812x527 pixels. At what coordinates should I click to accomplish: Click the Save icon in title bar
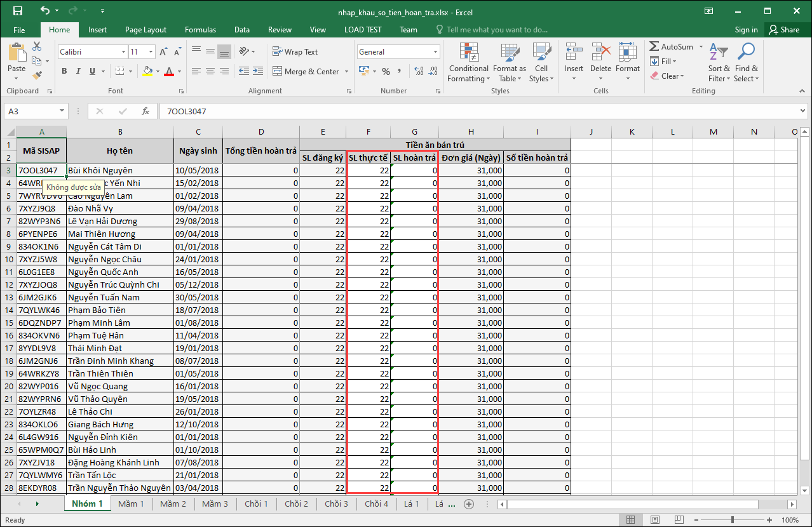pos(18,11)
